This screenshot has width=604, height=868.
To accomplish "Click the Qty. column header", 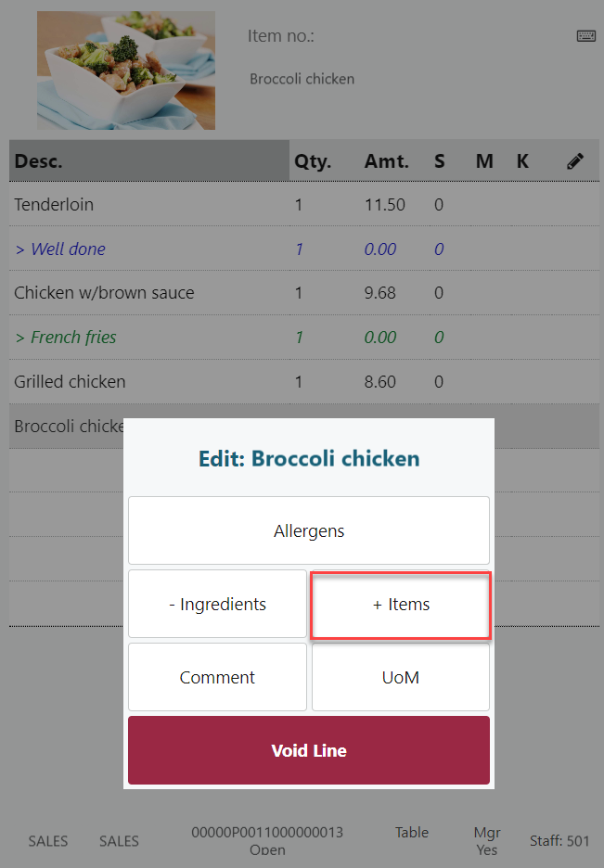I will (x=313, y=161).
